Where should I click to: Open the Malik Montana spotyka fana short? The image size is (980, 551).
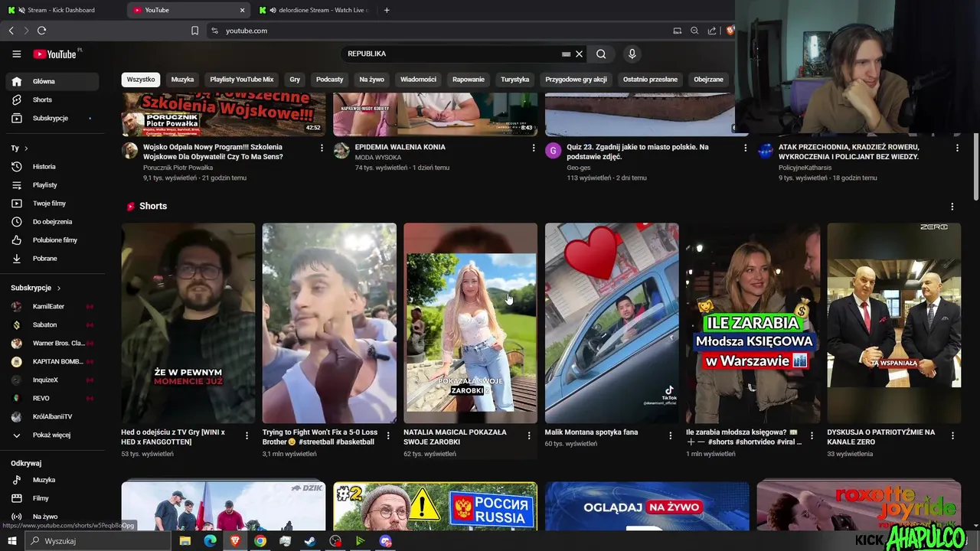(x=612, y=323)
